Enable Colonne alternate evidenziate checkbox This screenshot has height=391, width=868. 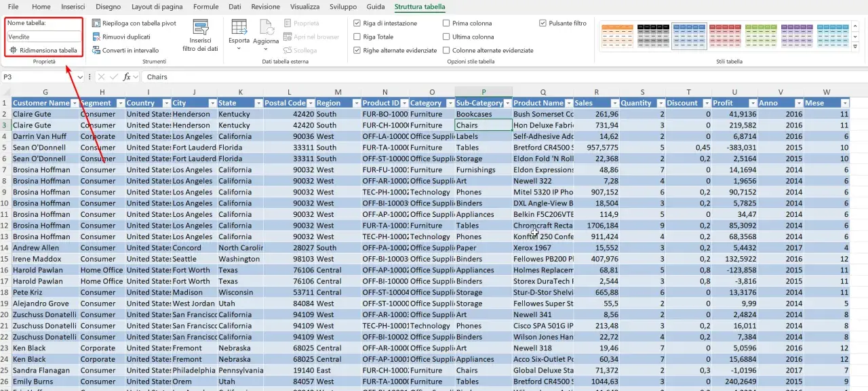click(x=446, y=50)
